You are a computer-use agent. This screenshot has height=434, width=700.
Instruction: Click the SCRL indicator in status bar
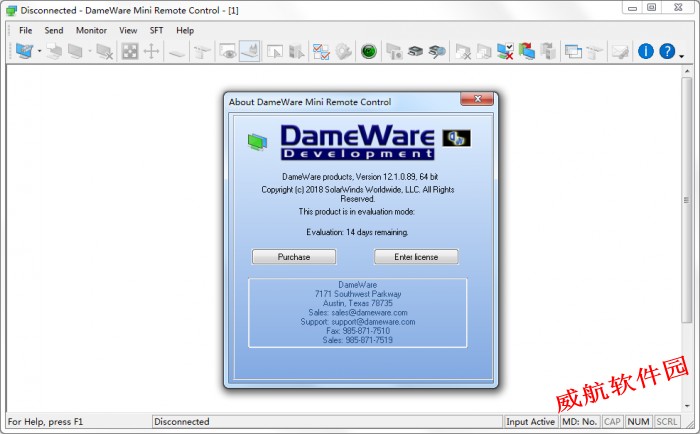pyautogui.click(x=667, y=421)
